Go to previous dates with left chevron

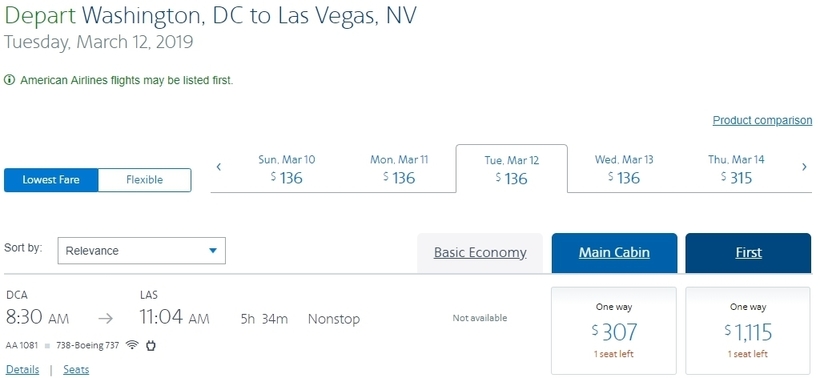[x=219, y=167]
